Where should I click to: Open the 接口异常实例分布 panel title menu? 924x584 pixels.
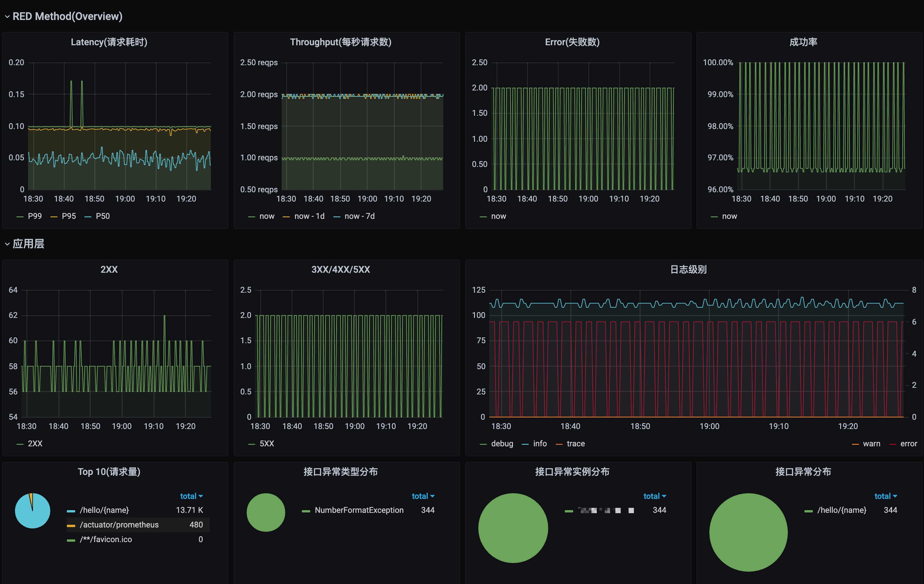point(572,472)
